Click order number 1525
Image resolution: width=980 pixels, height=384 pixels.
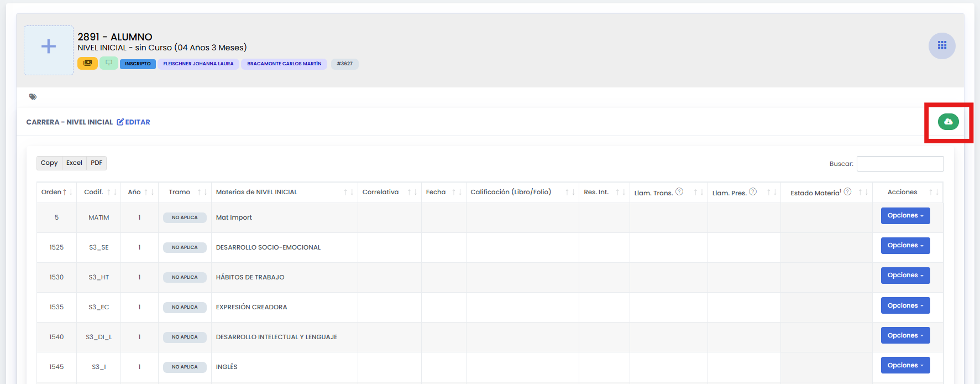[56, 247]
